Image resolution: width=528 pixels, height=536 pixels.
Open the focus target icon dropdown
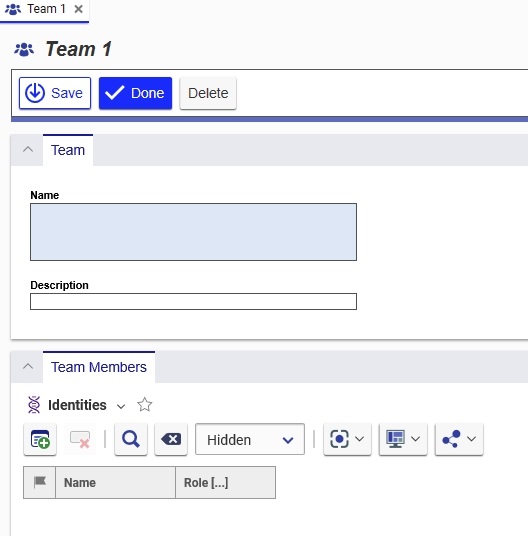(347, 439)
